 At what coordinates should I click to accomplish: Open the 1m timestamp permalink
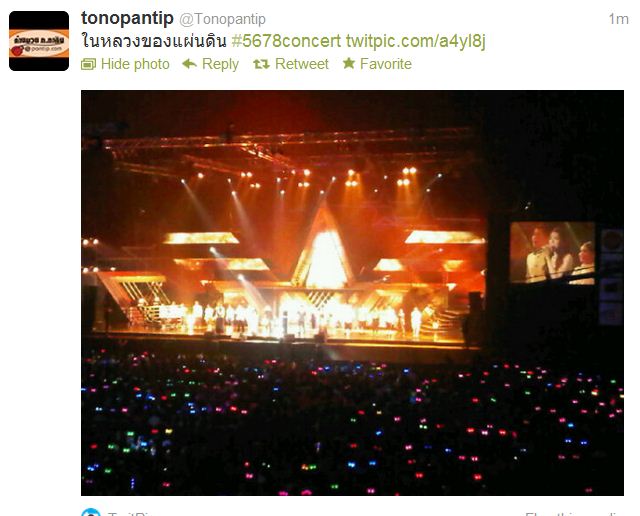(618, 19)
